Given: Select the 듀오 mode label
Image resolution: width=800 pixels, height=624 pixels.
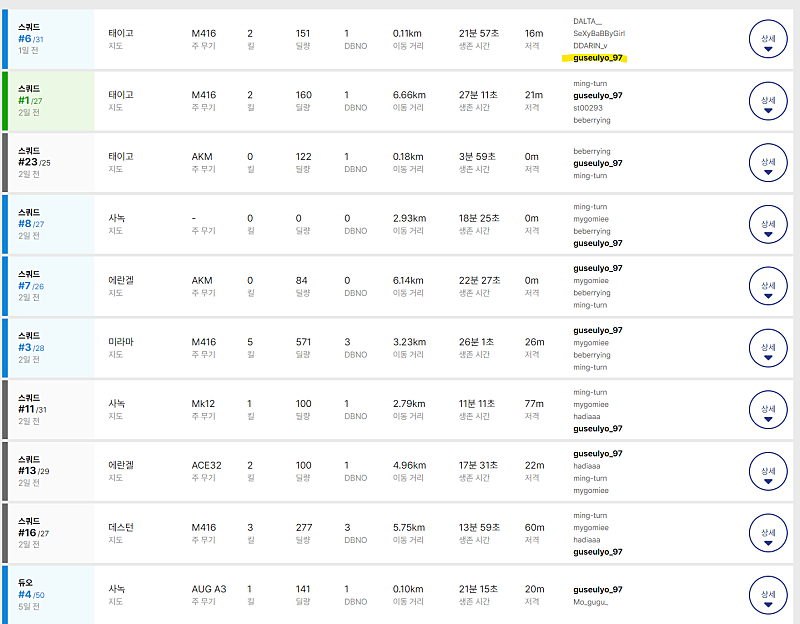Looking at the screenshot, I should [26, 583].
